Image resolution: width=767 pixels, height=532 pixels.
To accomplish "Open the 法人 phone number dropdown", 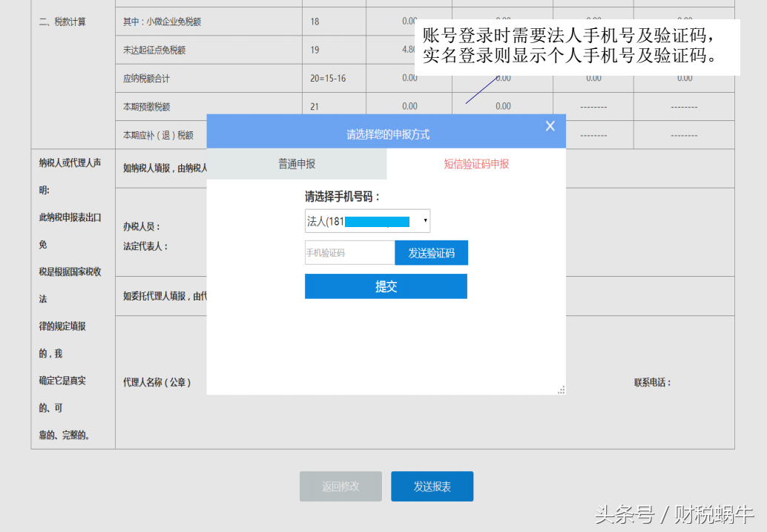I will 366,220.
